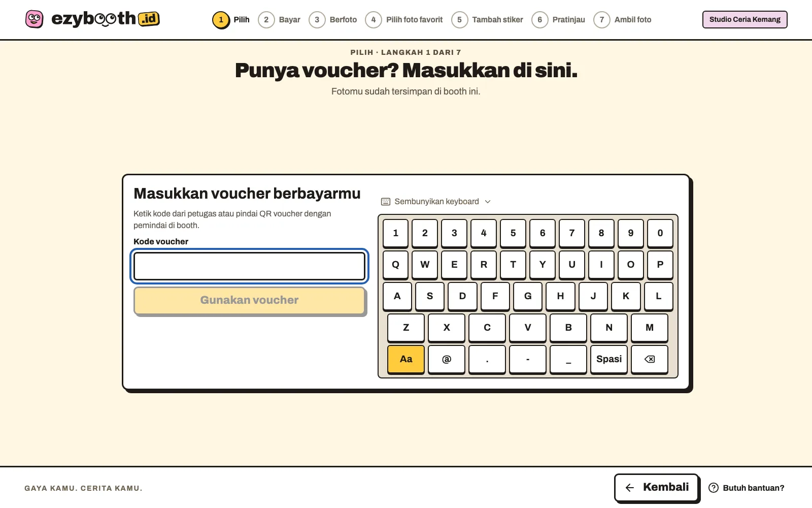The image size is (812, 508).
Task: Tap the number 5 key
Action: tap(513, 233)
